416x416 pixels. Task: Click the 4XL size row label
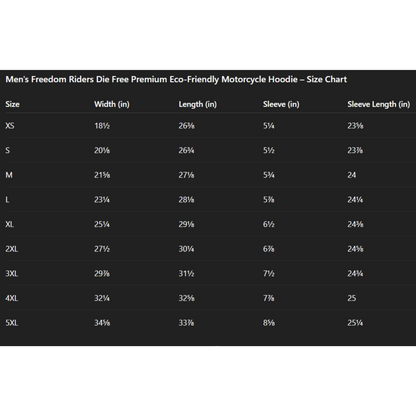coord(12,298)
